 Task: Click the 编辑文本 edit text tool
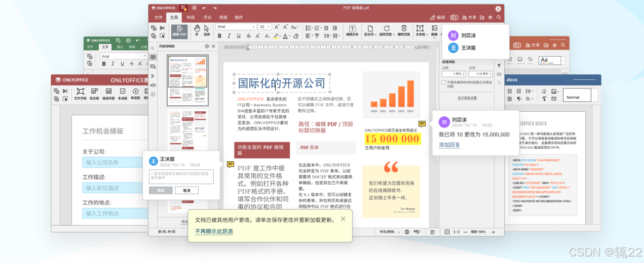(x=352, y=30)
